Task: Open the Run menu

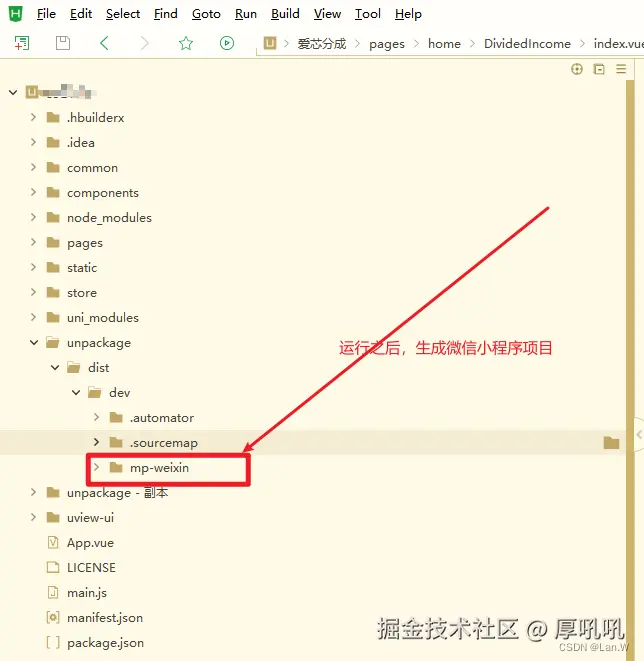Action: (246, 14)
